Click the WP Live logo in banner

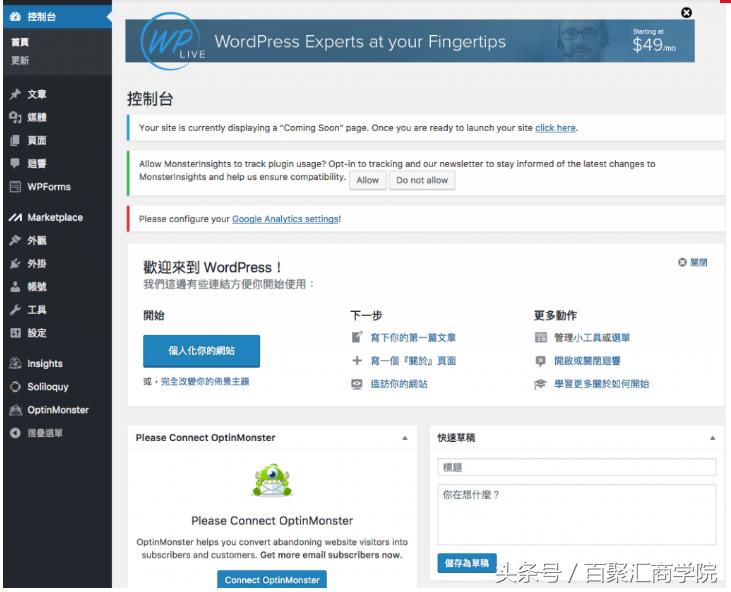point(172,41)
